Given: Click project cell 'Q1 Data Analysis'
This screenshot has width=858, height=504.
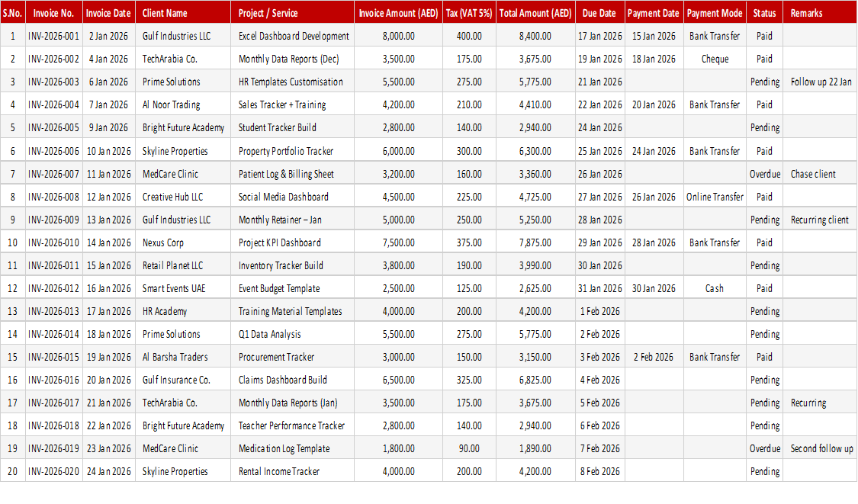Looking at the screenshot, I should (x=292, y=334).
